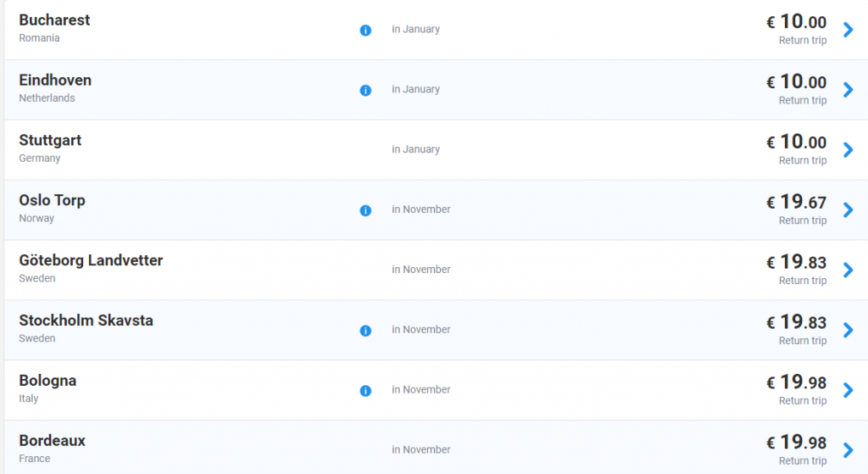Open info icon for Oslo Torp
This screenshot has height=474, width=868.
[x=365, y=210]
